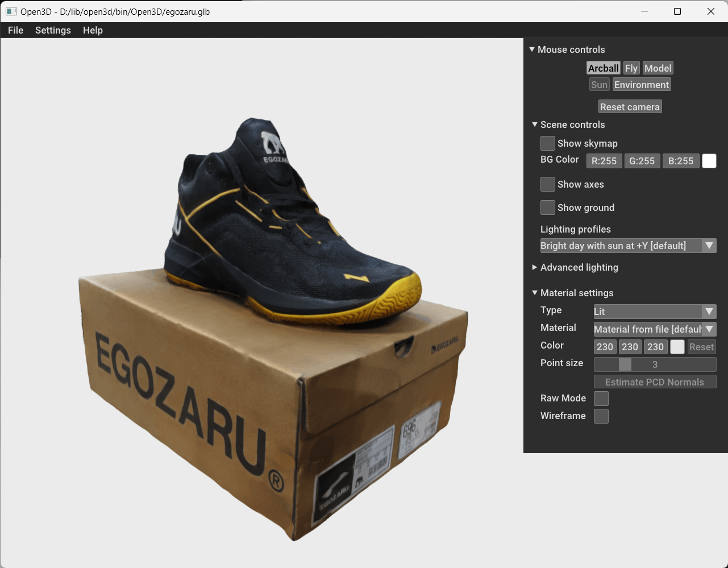The height and width of the screenshot is (568, 728).
Task: Click the material color Reset button
Action: click(x=701, y=347)
